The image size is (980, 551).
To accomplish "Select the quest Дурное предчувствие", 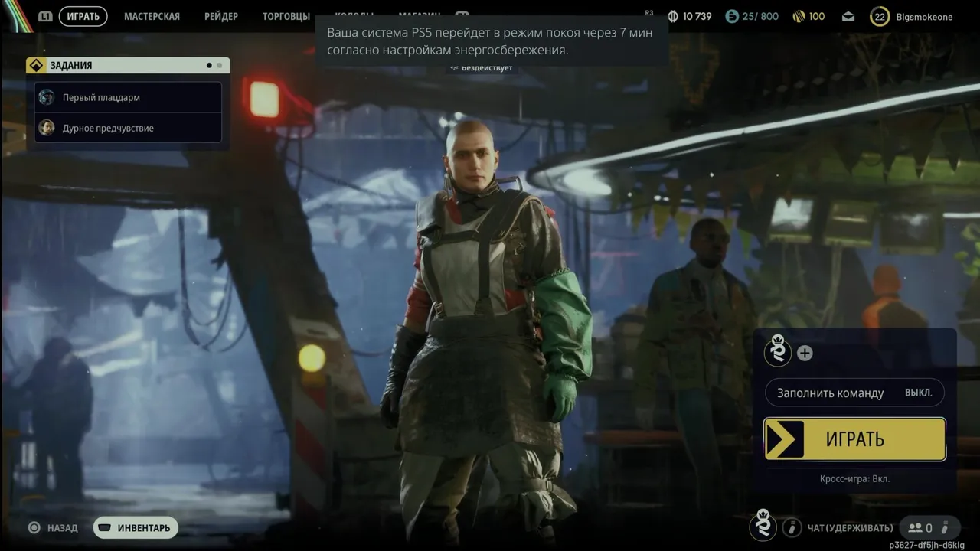I will point(129,128).
